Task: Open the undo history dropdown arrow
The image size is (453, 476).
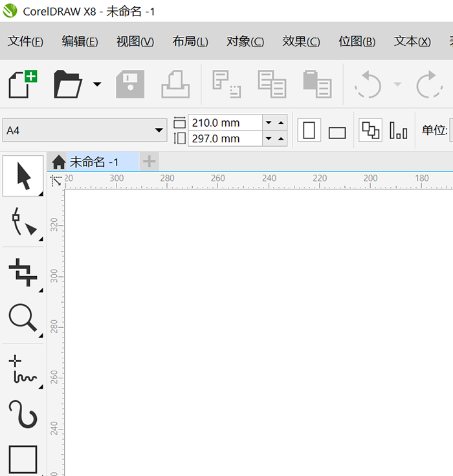Action: click(397, 84)
